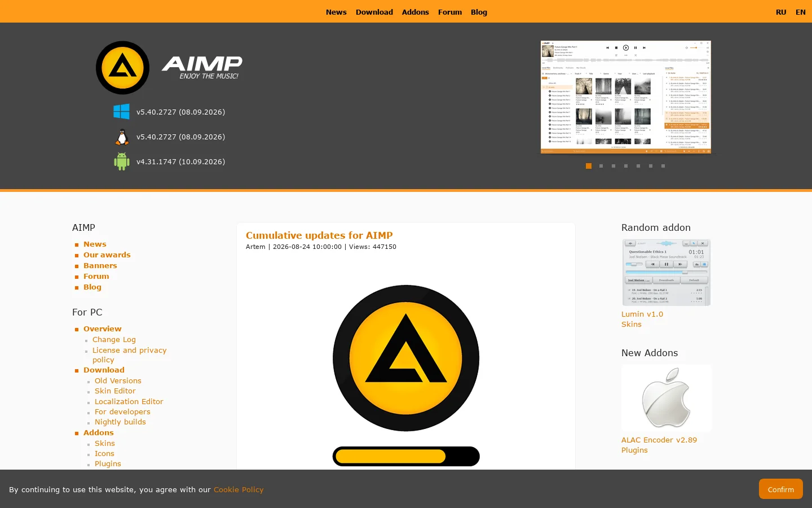Open Skin Editor sidebar link
This screenshot has width=812, height=508.
coord(115,391)
